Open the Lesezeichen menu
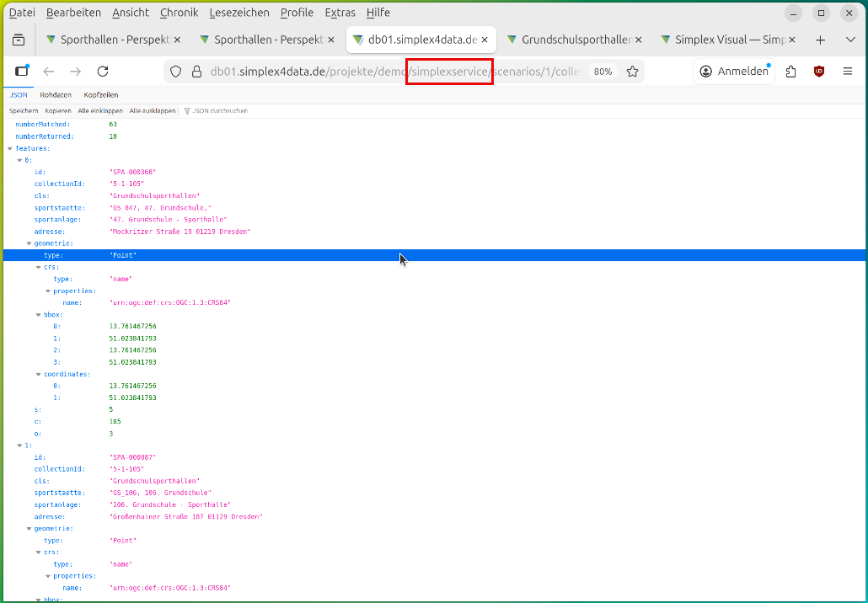Image resolution: width=868 pixels, height=603 pixels. pos(239,13)
